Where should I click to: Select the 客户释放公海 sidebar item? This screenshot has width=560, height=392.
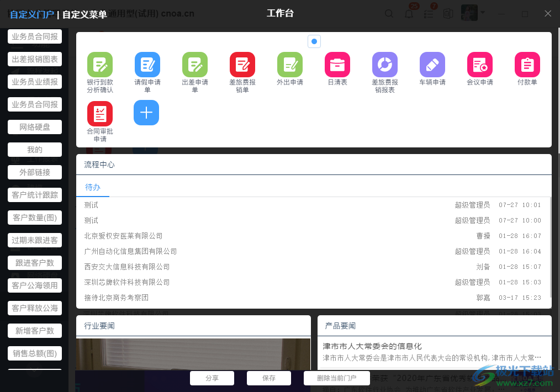tap(35, 308)
